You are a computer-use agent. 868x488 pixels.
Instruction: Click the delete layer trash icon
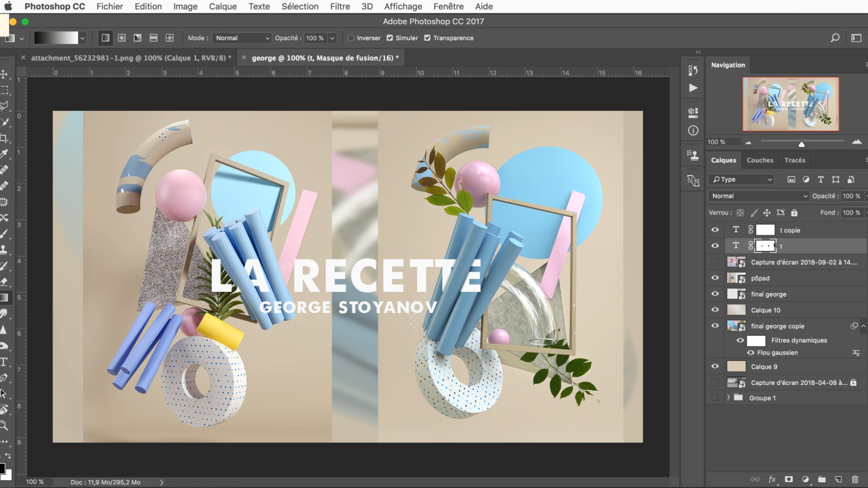coord(855,479)
